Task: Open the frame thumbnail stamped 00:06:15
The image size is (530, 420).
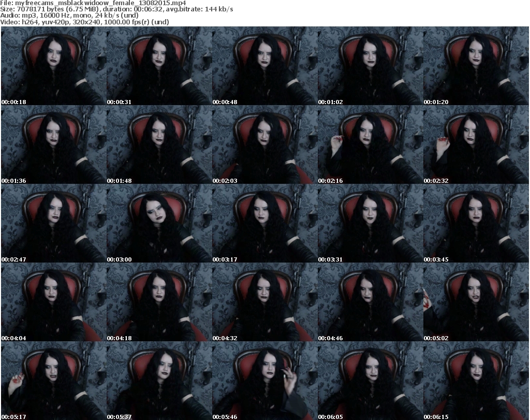Action: (476, 381)
